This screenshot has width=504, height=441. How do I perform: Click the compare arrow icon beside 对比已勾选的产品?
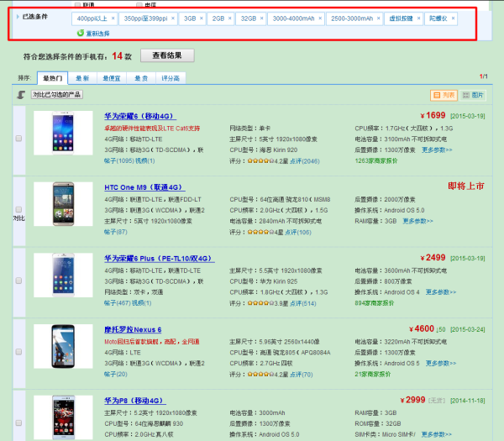pos(21,95)
